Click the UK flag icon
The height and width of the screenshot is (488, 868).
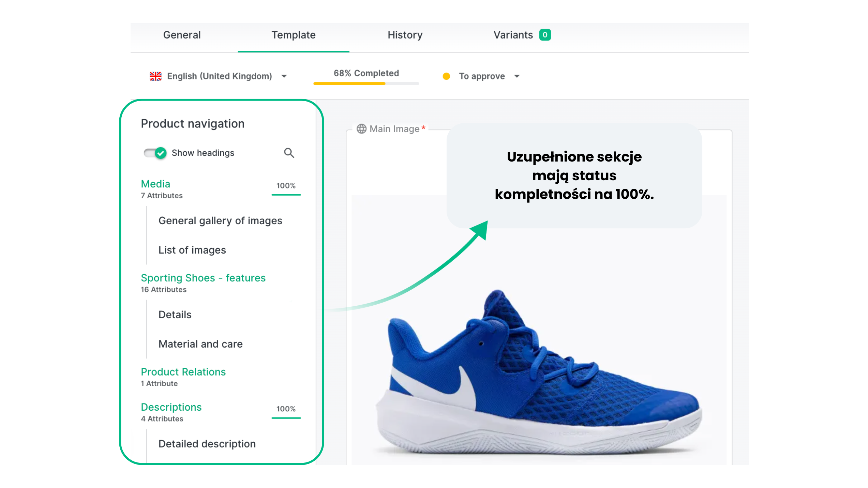pos(155,76)
